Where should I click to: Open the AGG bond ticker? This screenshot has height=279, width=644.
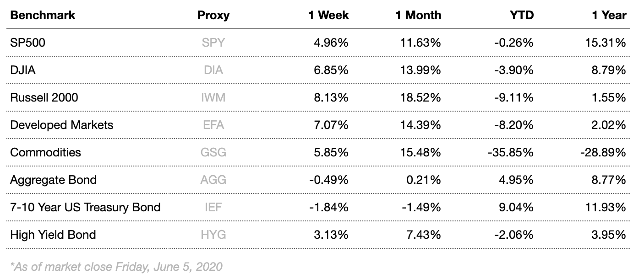(213, 180)
